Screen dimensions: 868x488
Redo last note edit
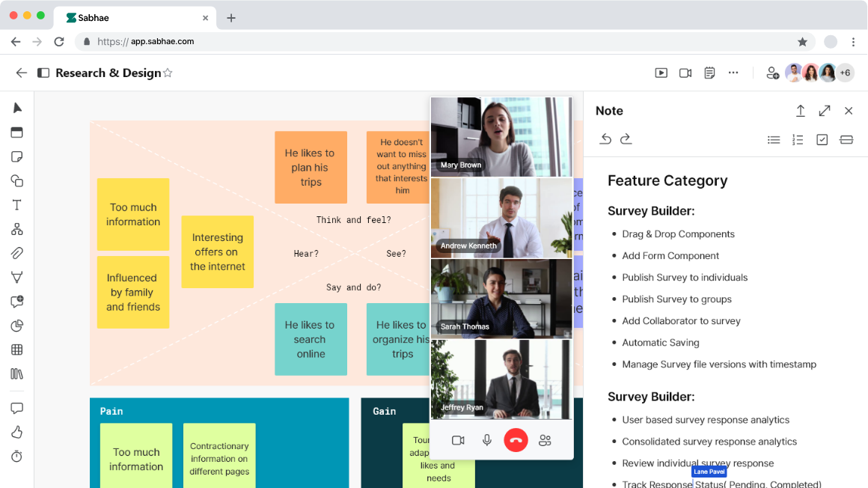click(x=626, y=139)
